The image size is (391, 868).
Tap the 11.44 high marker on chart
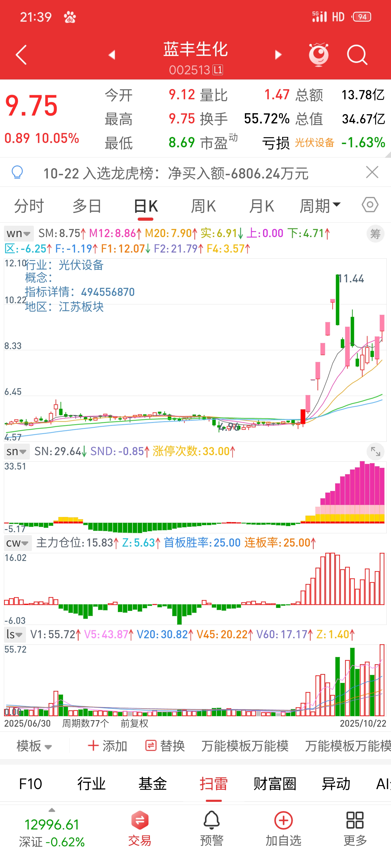coord(351,279)
